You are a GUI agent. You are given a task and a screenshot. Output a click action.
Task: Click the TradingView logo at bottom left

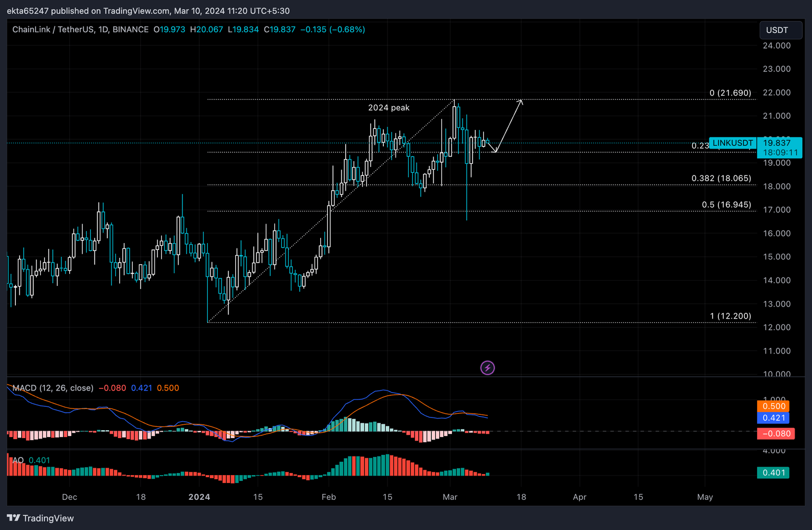tap(40, 518)
